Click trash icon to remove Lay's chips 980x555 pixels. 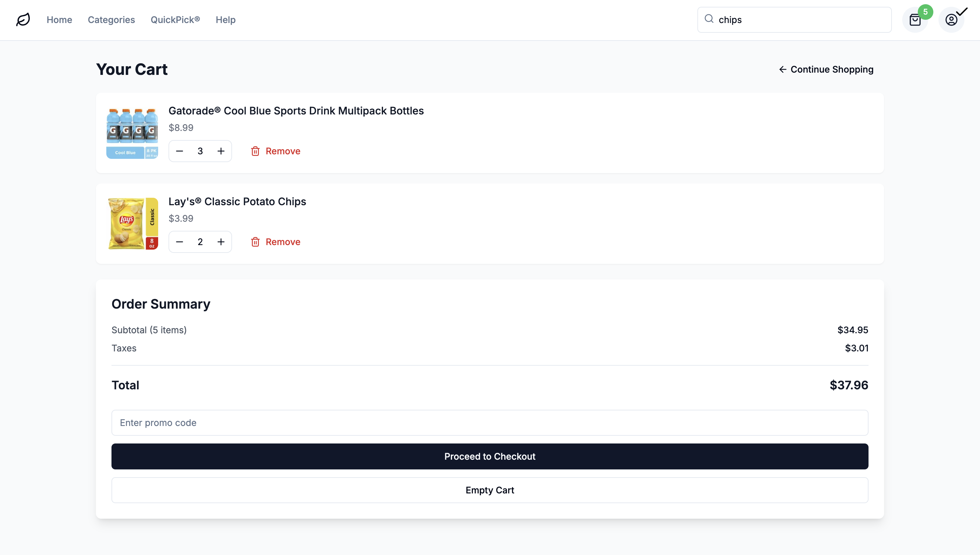[x=255, y=242]
